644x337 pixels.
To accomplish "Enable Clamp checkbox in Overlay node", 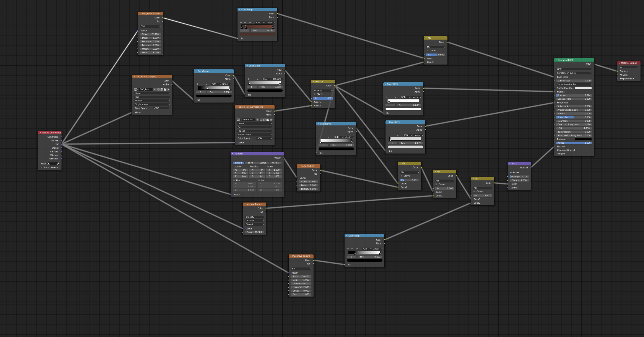I will 315,94.
